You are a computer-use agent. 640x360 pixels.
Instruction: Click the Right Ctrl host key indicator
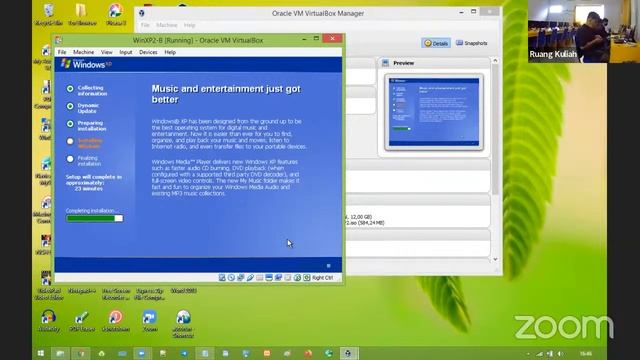tap(322, 278)
